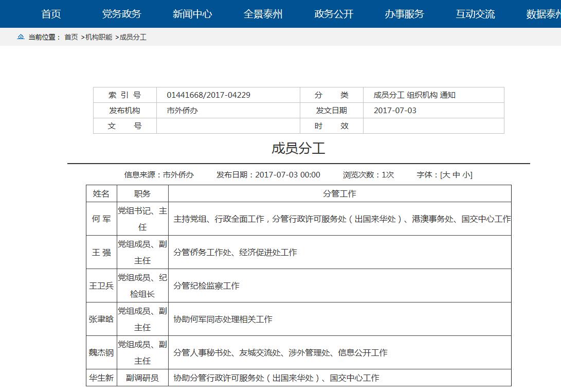Click 王 强's position 党组成员、副主任

click(142, 253)
